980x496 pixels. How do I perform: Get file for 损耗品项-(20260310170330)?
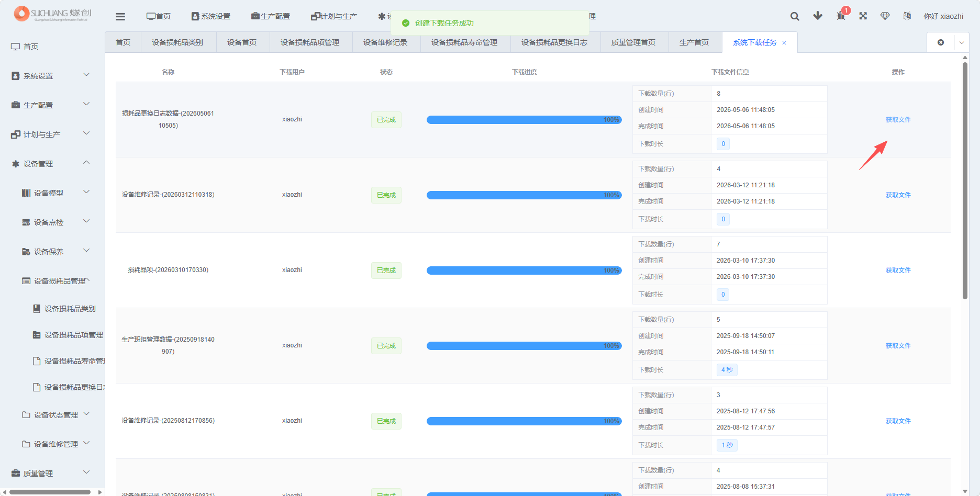(x=898, y=270)
